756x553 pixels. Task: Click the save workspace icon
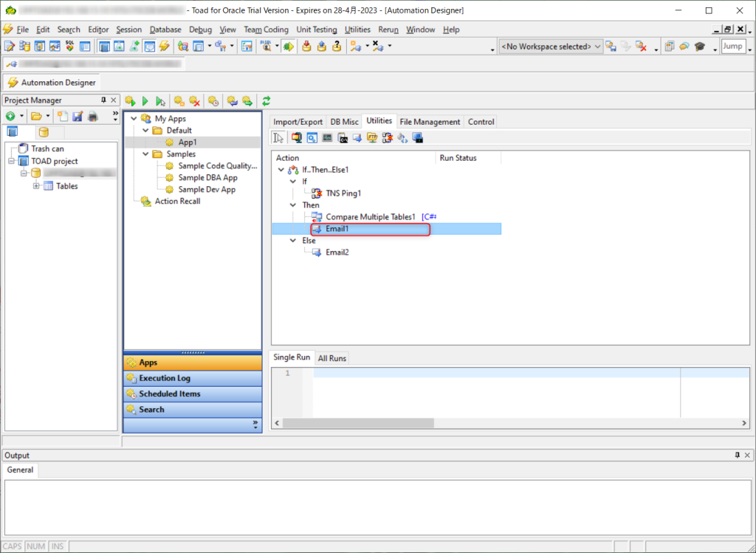[611, 47]
